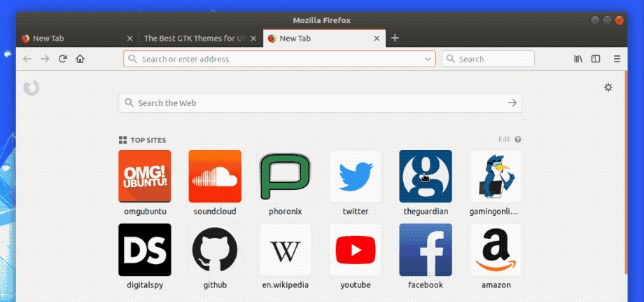Focus the Search or enter address bar
The image size is (644, 302).
[279, 59]
